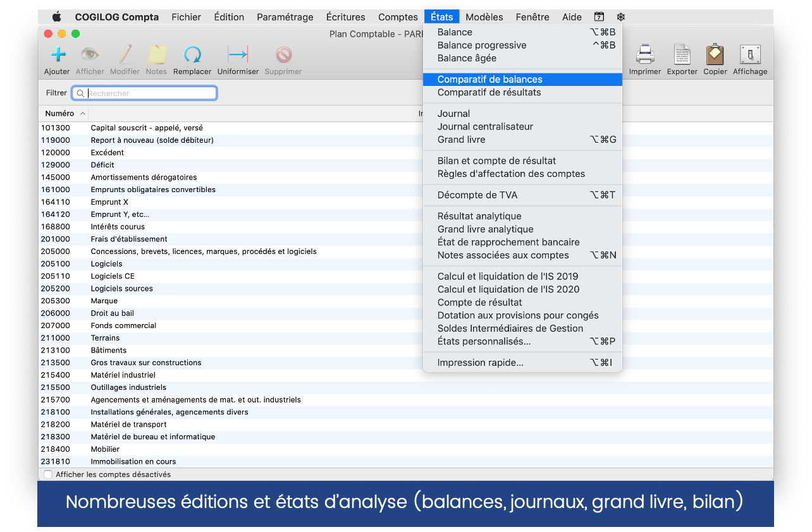The width and height of the screenshot is (812, 532).
Task: Choose Comparatif de résultats
Action: (522, 92)
